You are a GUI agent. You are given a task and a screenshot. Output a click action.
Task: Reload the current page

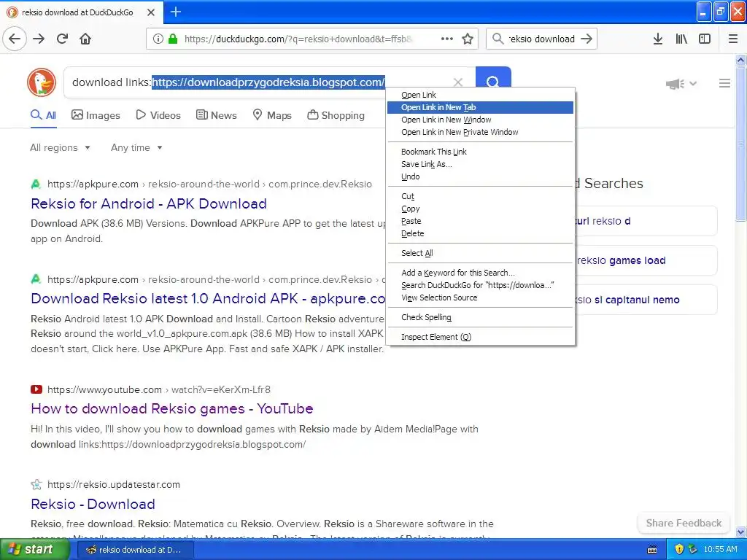click(62, 39)
